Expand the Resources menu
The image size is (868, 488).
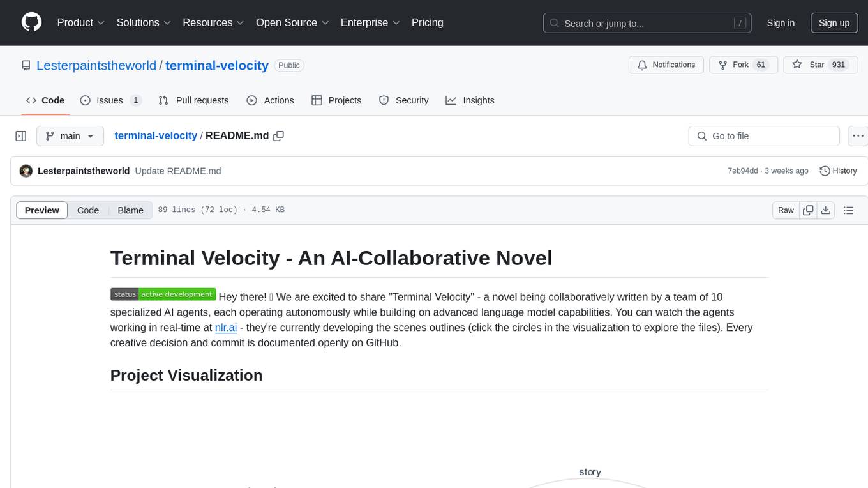pyautogui.click(x=213, y=22)
